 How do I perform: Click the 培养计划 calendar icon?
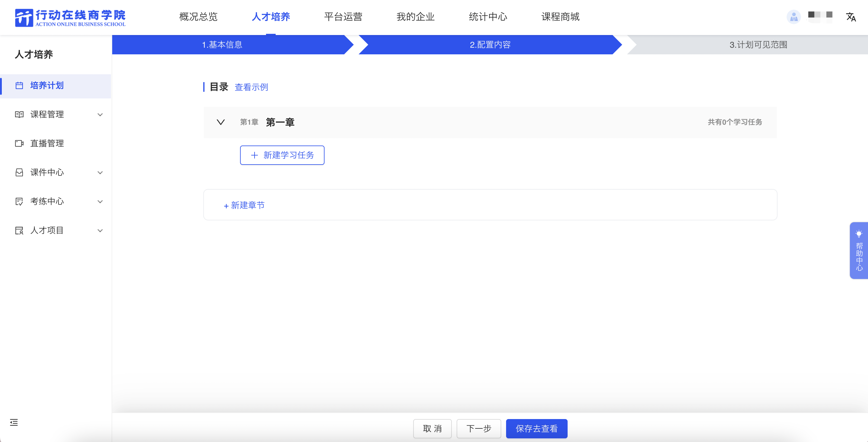(x=19, y=85)
